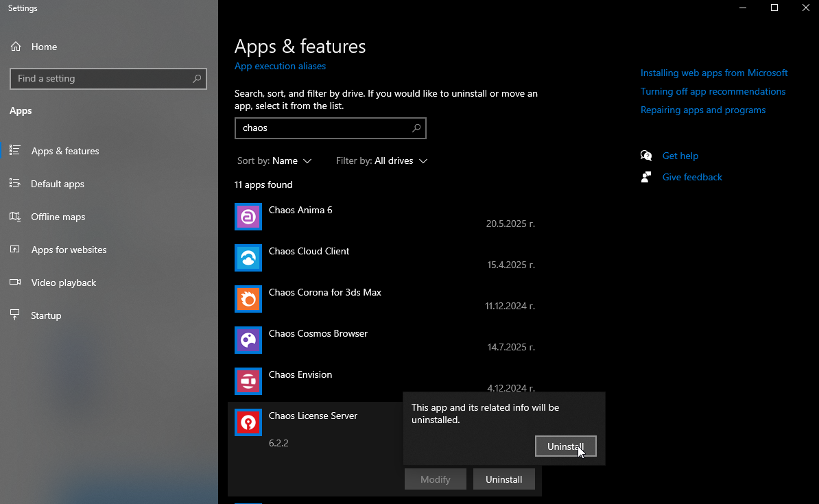This screenshot has width=819, height=504.
Task: Open Installing web apps from Microsoft link
Action: (714, 73)
